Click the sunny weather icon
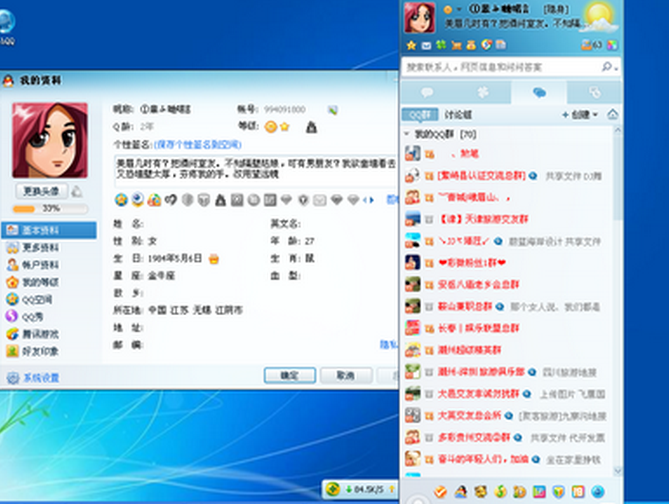The width and height of the screenshot is (669, 504). tap(600, 18)
